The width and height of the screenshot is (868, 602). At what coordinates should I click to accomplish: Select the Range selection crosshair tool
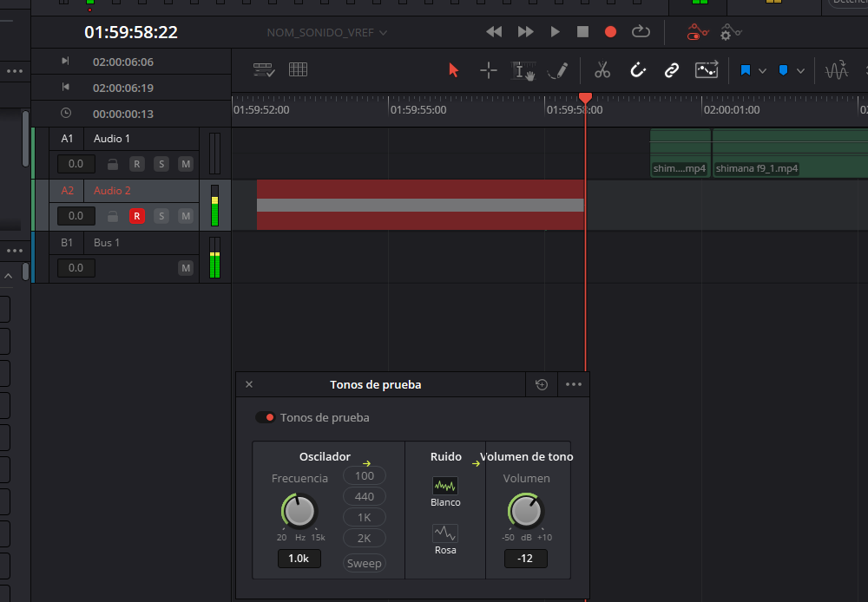click(x=487, y=69)
